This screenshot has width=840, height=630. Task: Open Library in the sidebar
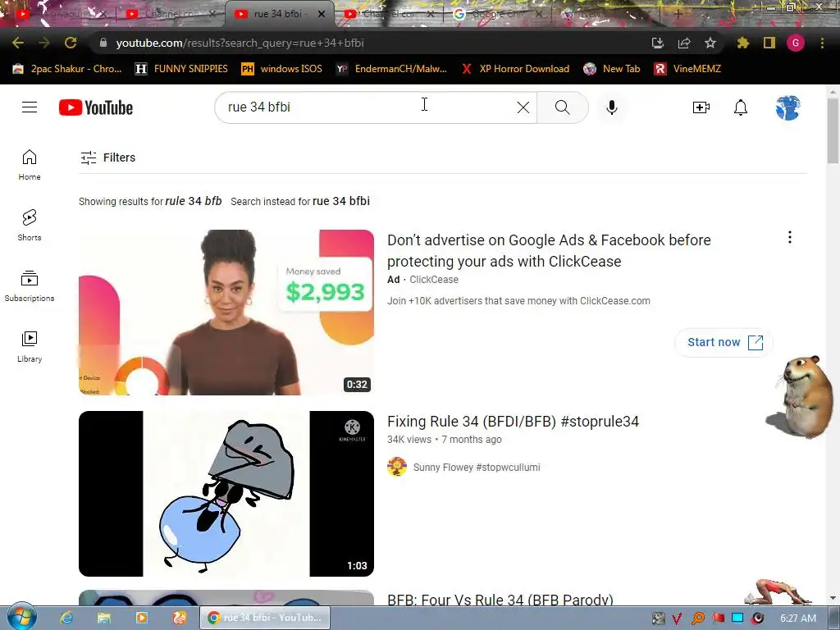click(30, 347)
